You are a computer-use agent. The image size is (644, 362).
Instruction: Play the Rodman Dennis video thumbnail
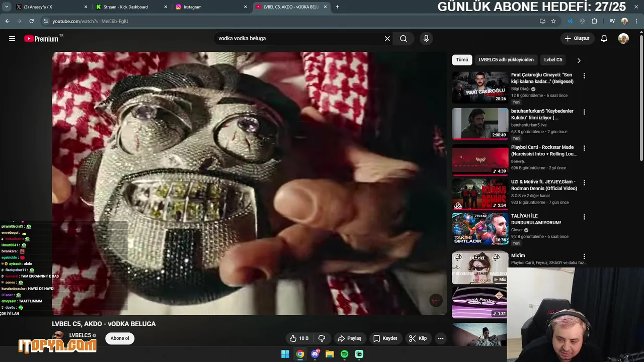pyautogui.click(x=480, y=194)
